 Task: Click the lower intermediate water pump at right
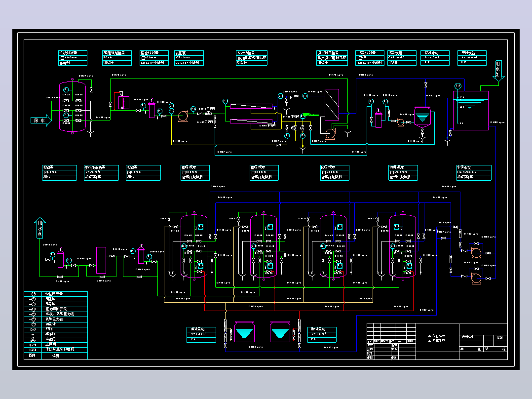pyautogui.click(x=476, y=279)
